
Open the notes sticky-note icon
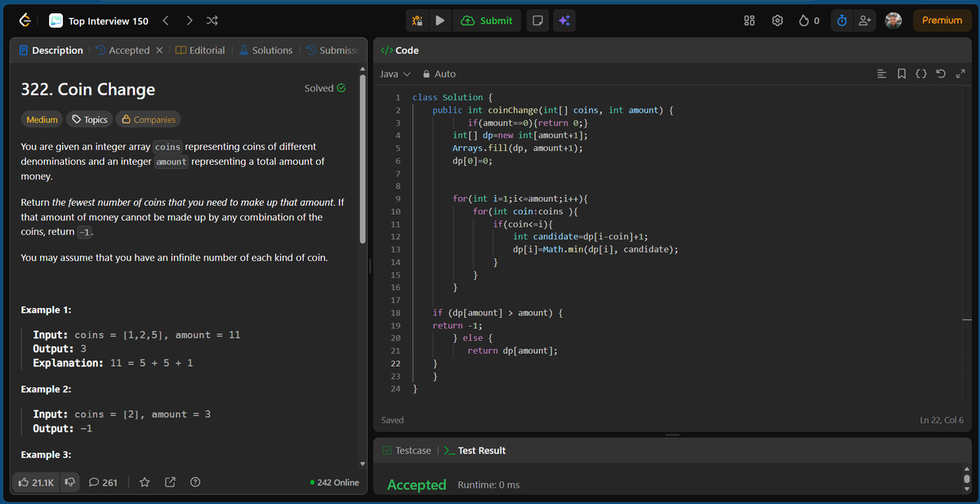pos(537,20)
